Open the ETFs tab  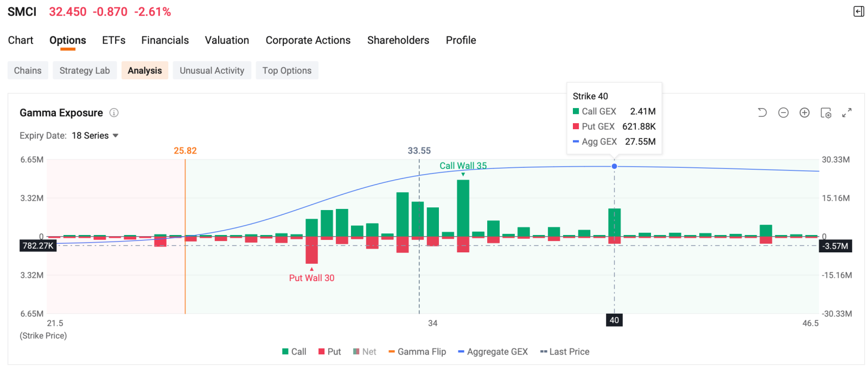point(114,40)
